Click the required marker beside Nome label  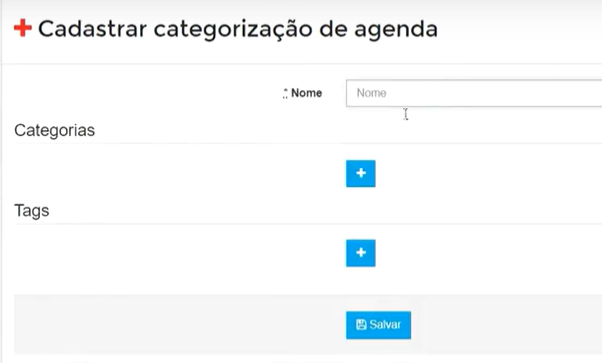tap(285, 93)
